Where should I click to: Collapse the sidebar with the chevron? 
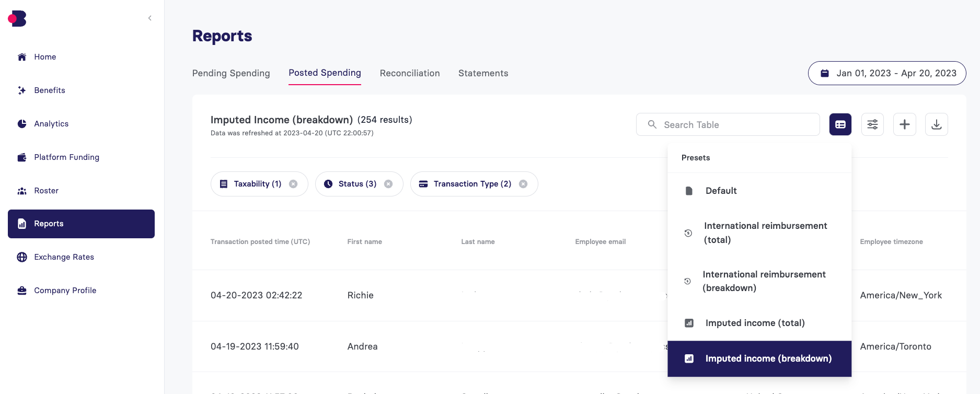[x=150, y=18]
